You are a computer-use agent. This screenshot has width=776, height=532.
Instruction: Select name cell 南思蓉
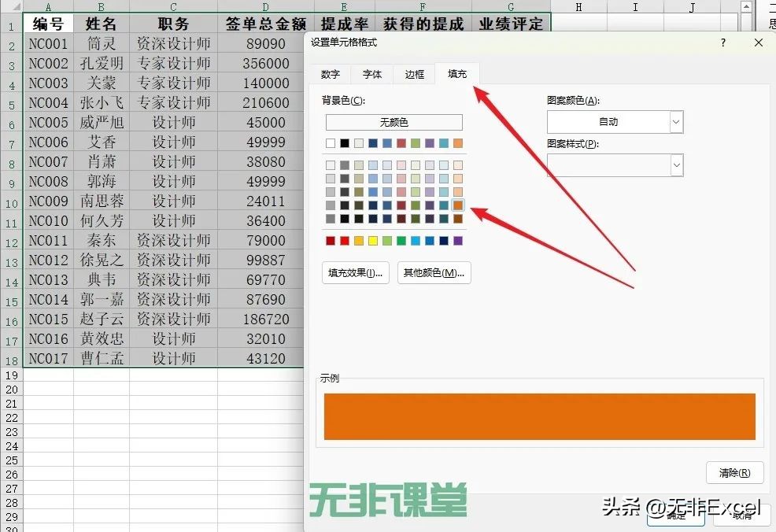click(x=101, y=201)
